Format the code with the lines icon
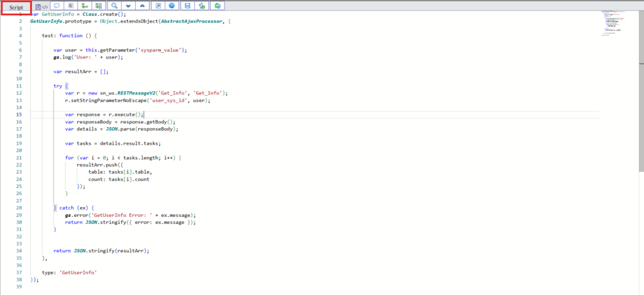Screen dimensions: 644x295 (x=71, y=6)
